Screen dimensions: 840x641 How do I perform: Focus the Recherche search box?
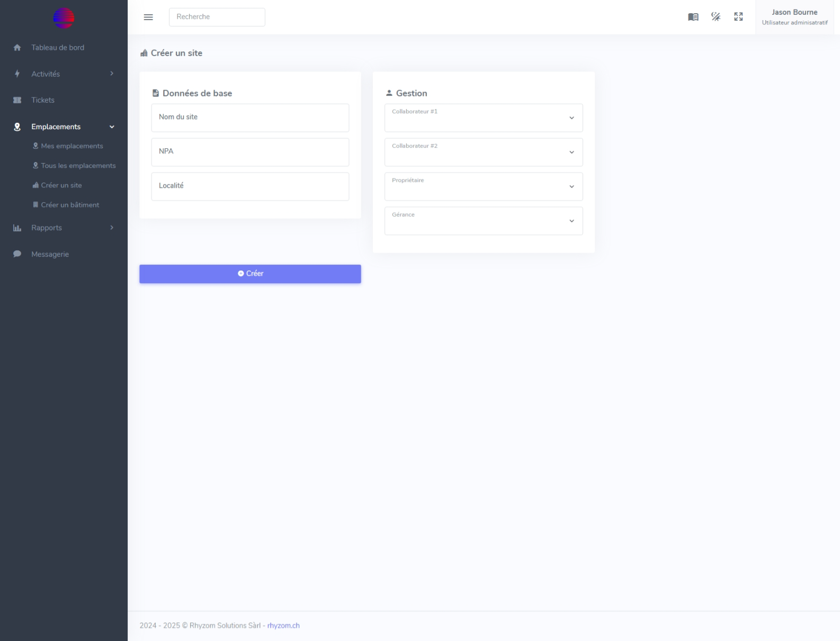217,17
